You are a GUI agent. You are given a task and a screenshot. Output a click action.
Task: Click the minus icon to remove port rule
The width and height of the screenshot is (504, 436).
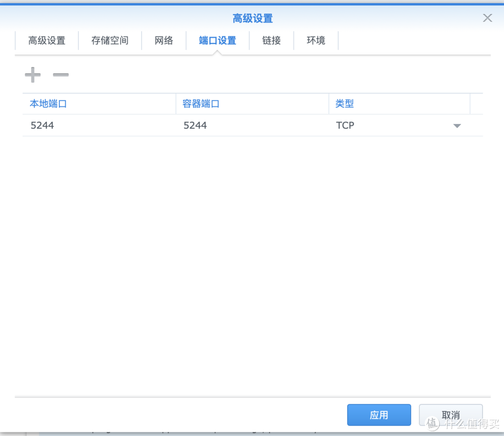tap(61, 75)
